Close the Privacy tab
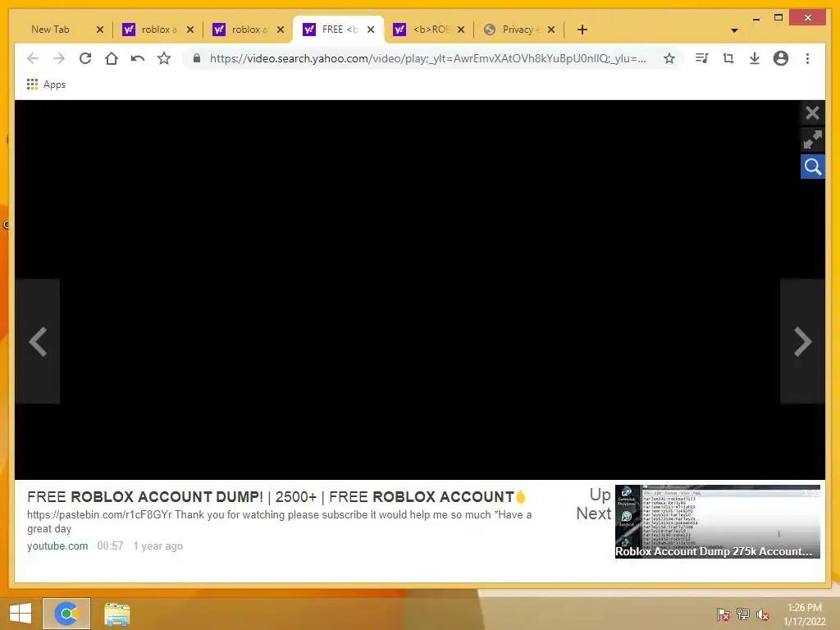This screenshot has width=840, height=630. point(551,30)
